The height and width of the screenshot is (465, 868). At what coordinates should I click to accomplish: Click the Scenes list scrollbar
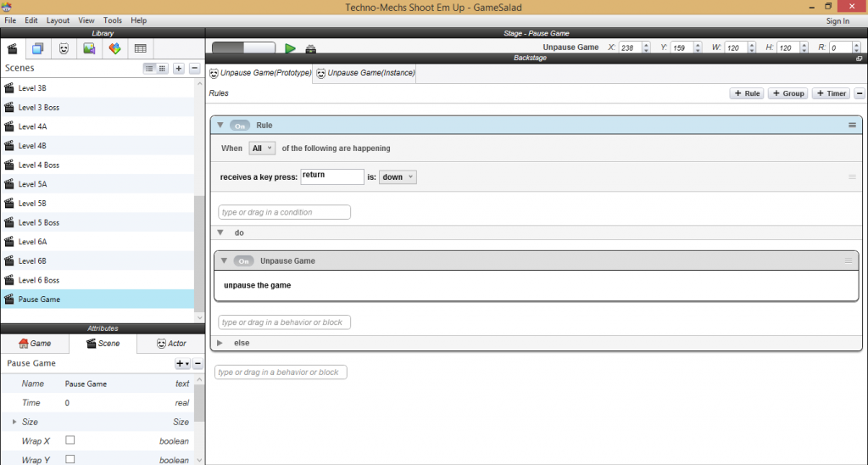199,255
